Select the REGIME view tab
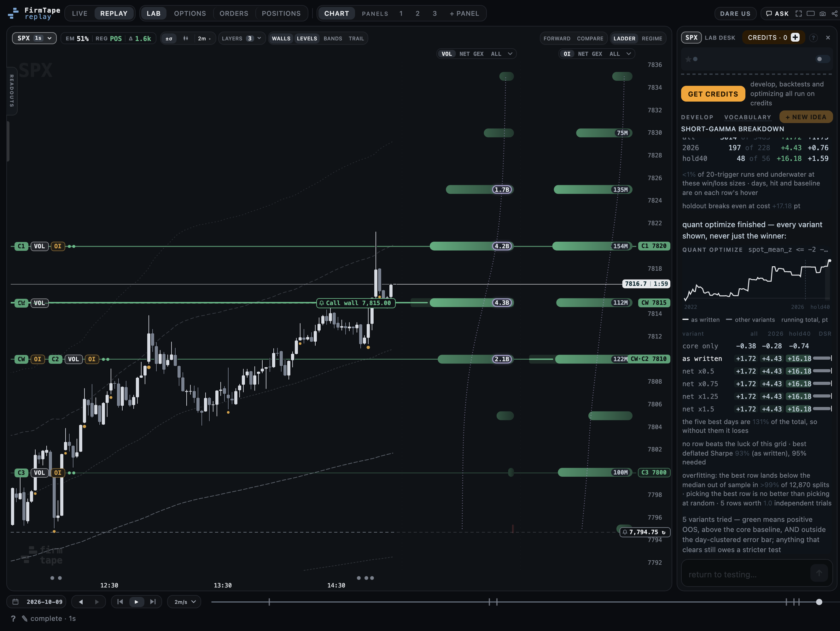This screenshot has width=840, height=631. coord(652,38)
